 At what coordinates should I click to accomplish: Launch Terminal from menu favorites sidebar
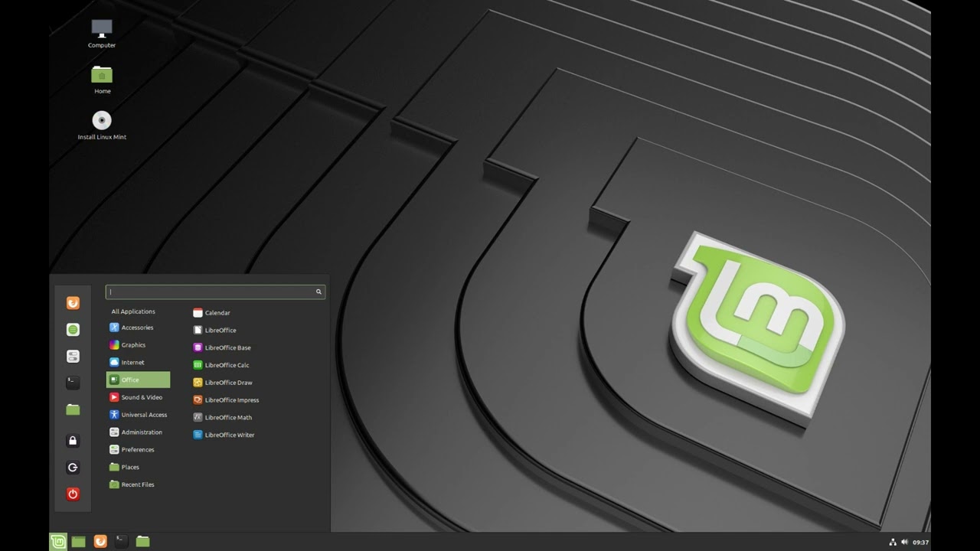(73, 382)
